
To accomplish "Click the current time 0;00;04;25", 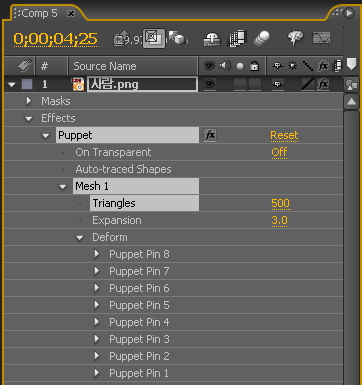I will [55, 39].
